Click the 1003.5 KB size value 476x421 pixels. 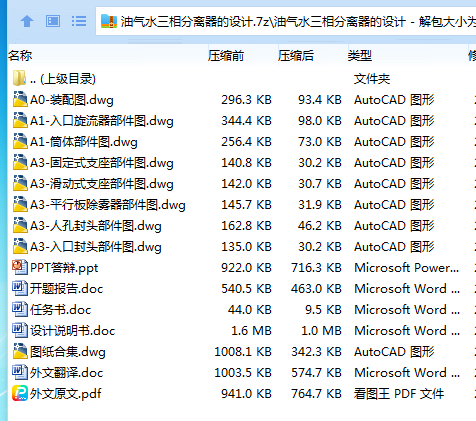[x=243, y=373]
